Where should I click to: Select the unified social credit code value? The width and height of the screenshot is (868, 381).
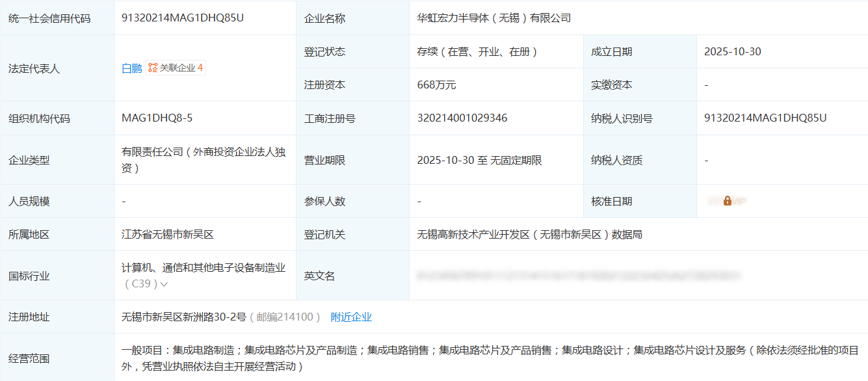click(183, 18)
